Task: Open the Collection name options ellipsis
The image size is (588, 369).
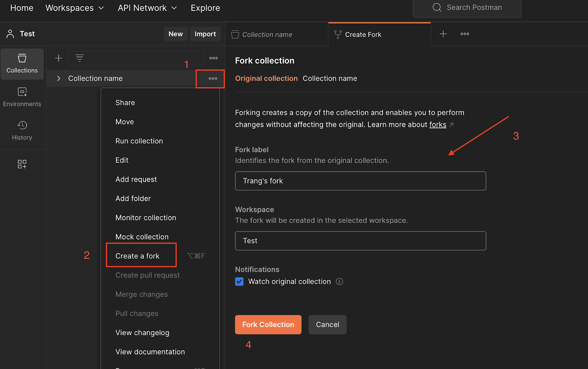Action: click(x=213, y=78)
